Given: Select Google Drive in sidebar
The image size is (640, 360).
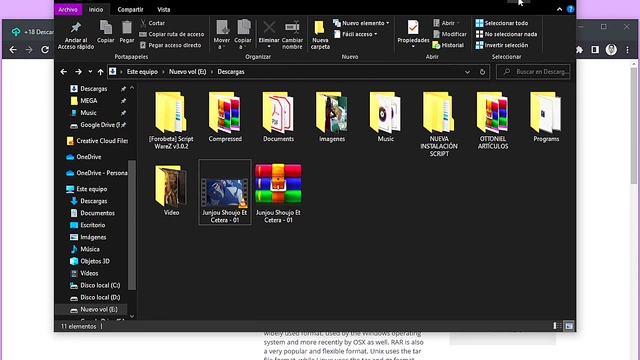Looking at the screenshot, I should (98, 125).
